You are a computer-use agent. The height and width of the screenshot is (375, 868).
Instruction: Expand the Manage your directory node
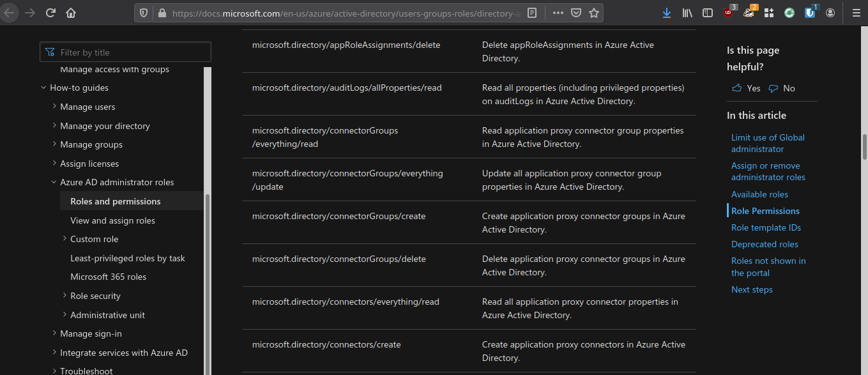point(54,126)
